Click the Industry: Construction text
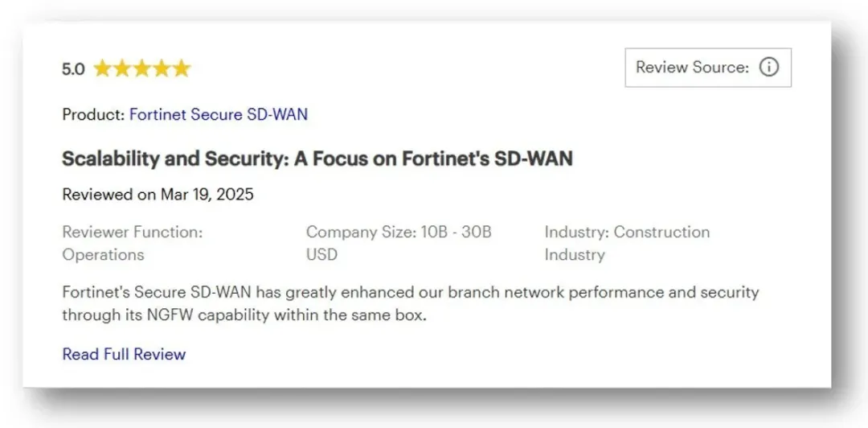868x428 pixels. pyautogui.click(x=627, y=232)
